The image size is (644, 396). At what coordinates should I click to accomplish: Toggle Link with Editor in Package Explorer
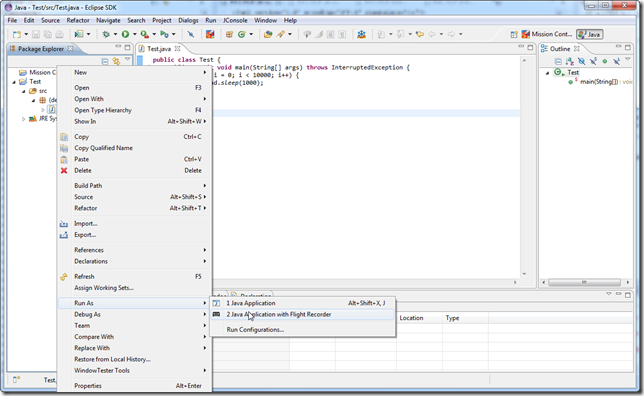pos(116,61)
